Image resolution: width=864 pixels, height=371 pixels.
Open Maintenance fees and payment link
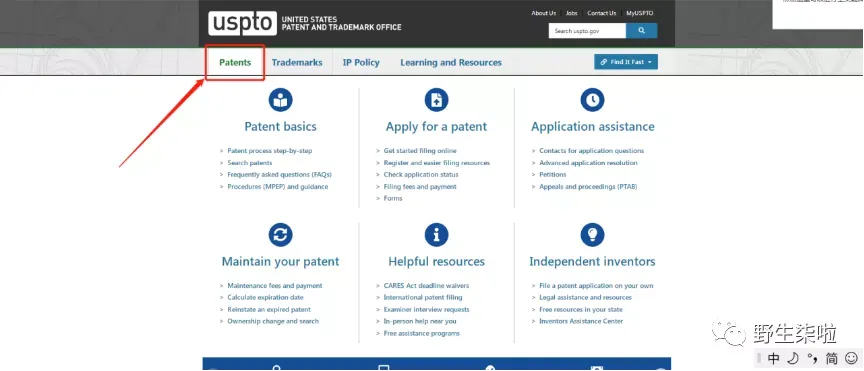pyautogui.click(x=275, y=286)
